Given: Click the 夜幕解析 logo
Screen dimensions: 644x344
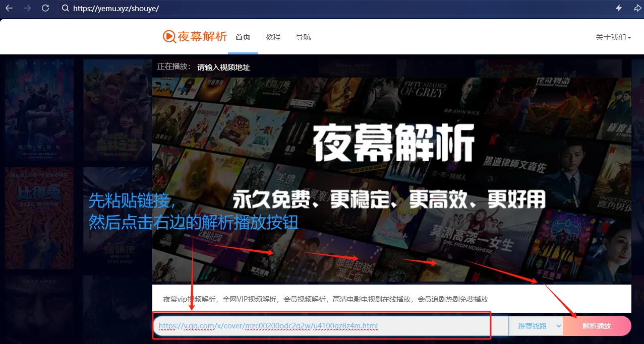Looking at the screenshot, I should [195, 36].
